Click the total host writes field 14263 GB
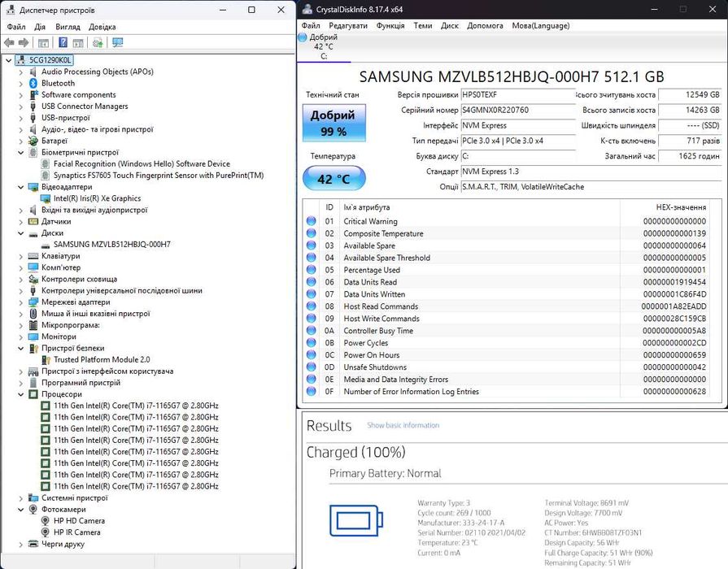This screenshot has width=728, height=569. pyautogui.click(x=690, y=110)
